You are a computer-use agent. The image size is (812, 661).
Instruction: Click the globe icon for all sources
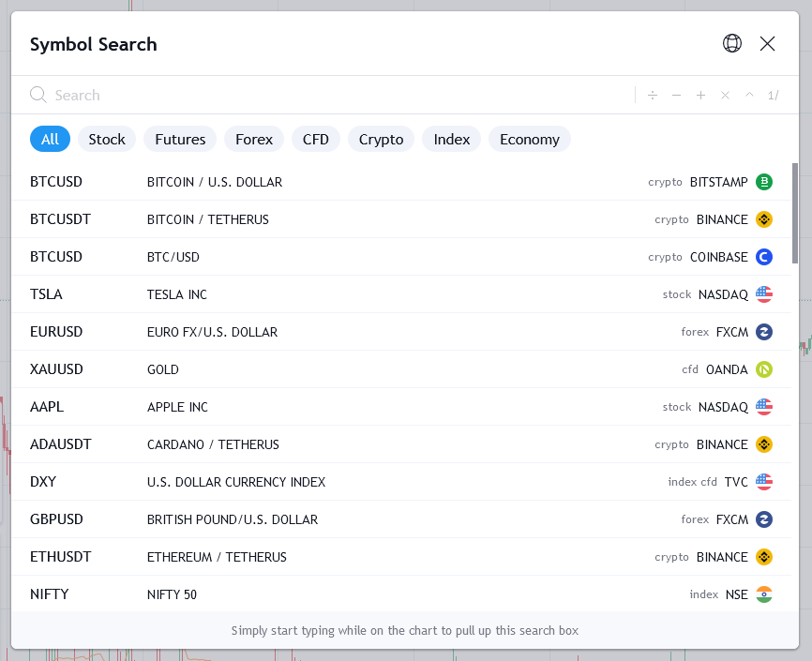tap(731, 43)
